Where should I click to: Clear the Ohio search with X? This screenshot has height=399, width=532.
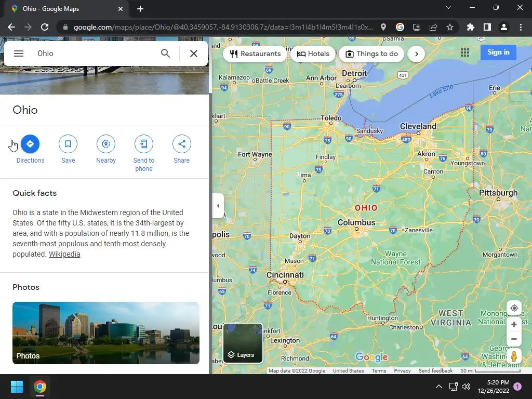point(194,54)
